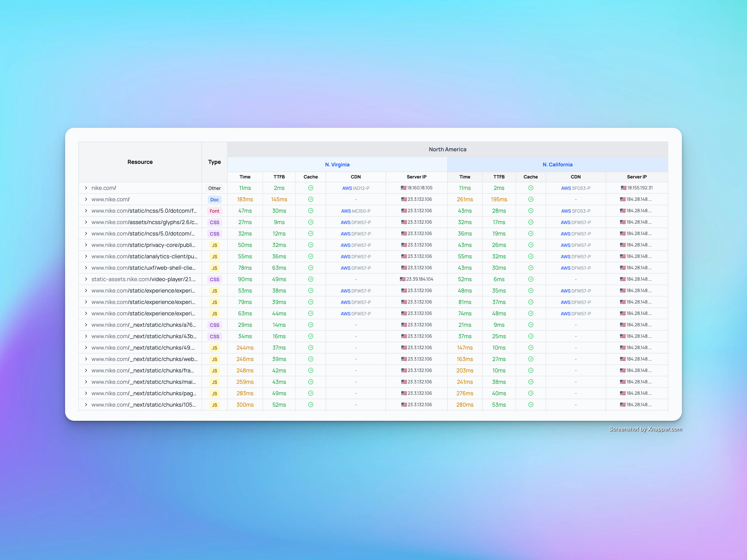Click the Resource column header
The width and height of the screenshot is (747, 560).
(x=140, y=162)
